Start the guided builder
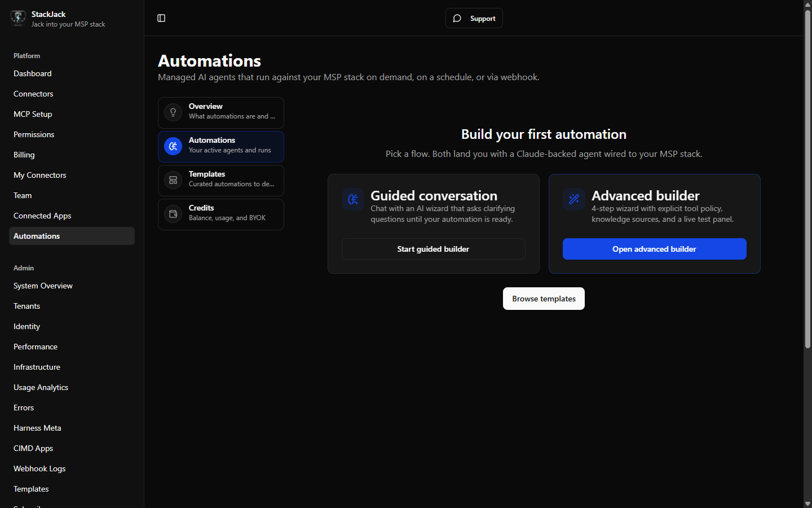 (434, 249)
